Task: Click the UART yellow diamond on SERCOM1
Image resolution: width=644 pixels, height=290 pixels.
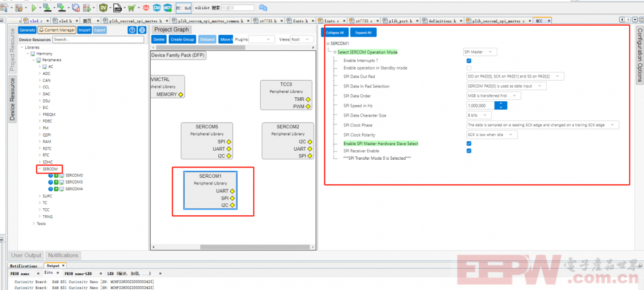Action: coord(232,191)
